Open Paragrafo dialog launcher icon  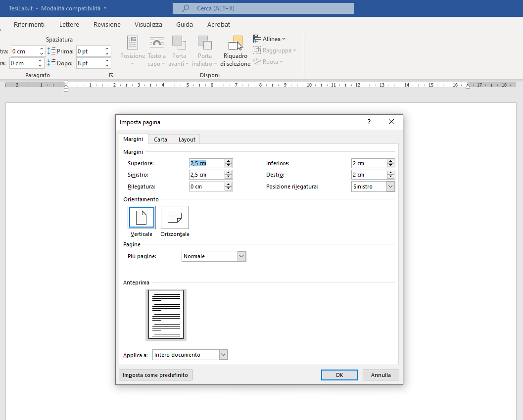coord(111,75)
